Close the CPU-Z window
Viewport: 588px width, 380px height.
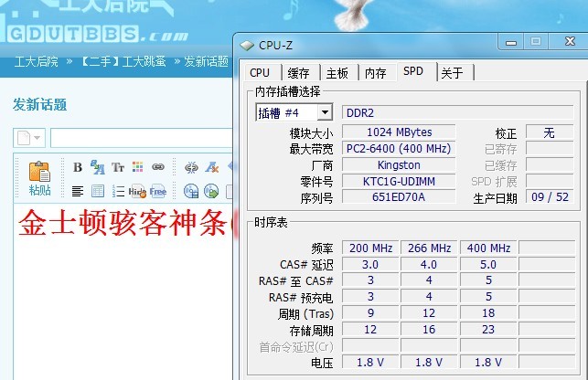tap(570, 41)
